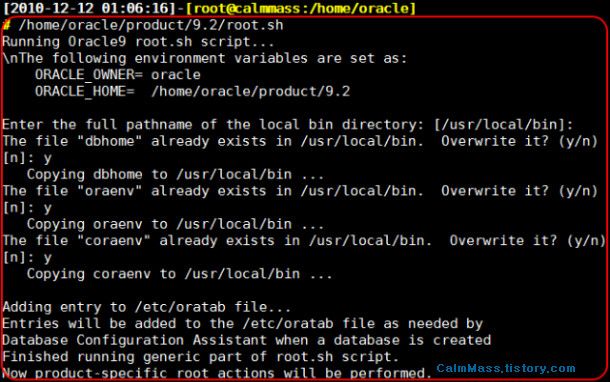Click the Copying oraenv to /usr/local/bin line
Screen dimensions: 610x382
tap(175, 224)
